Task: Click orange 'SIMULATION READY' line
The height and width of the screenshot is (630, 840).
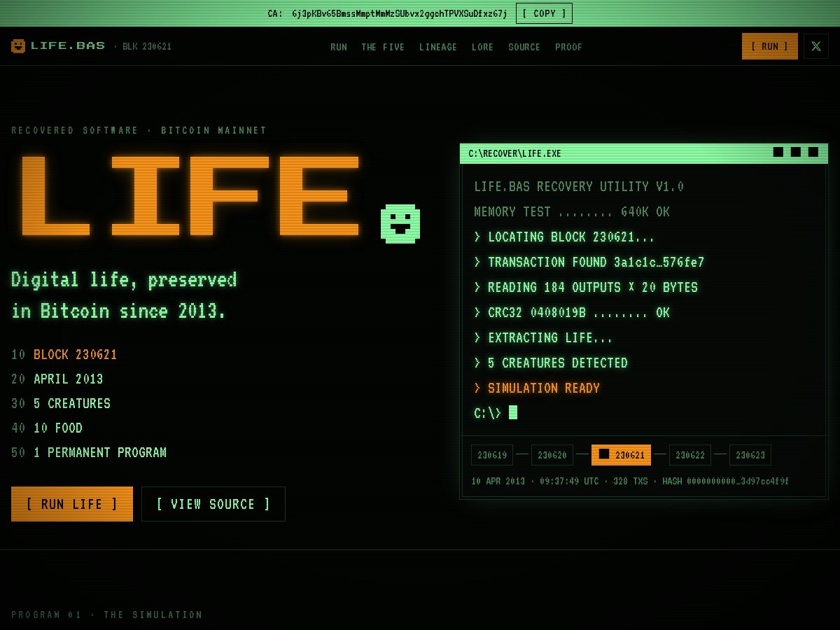Action: pyautogui.click(x=537, y=388)
